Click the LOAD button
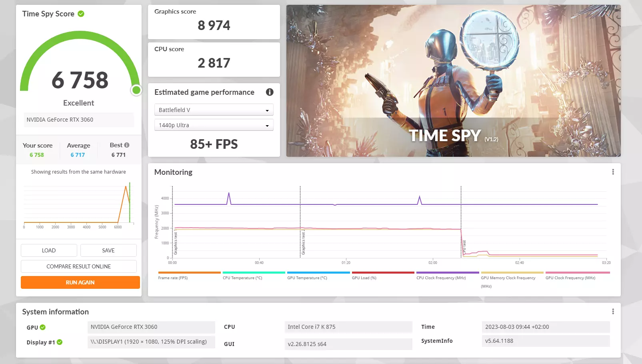This screenshot has height=364, width=642. tap(49, 250)
